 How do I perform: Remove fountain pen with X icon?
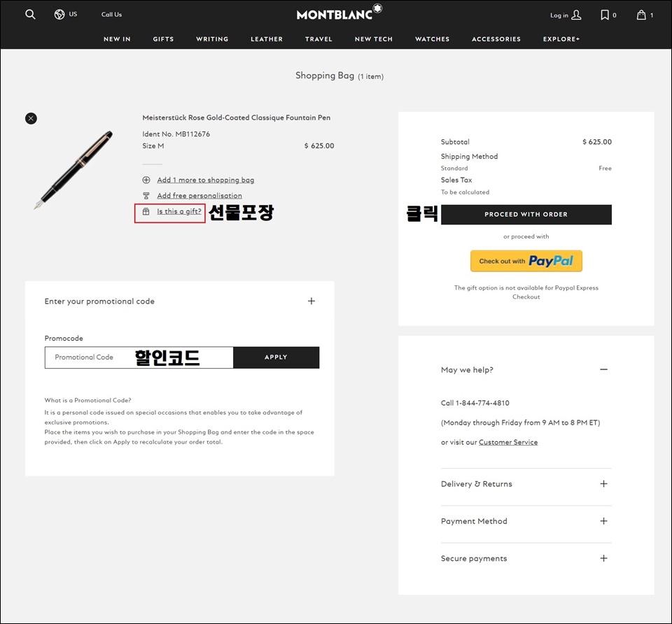click(31, 118)
